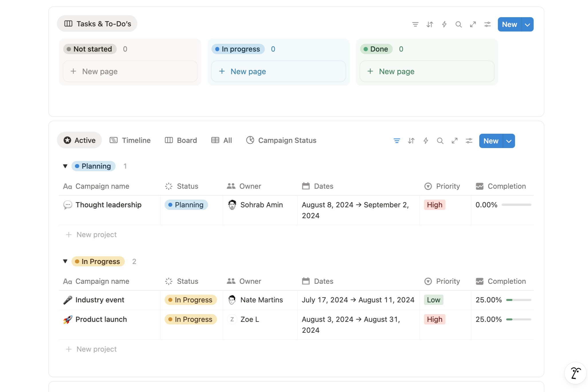Viewport: 588px width, 392px height.
Task: Open automations lightning icon in Tasks toolbar
Action: click(x=444, y=24)
